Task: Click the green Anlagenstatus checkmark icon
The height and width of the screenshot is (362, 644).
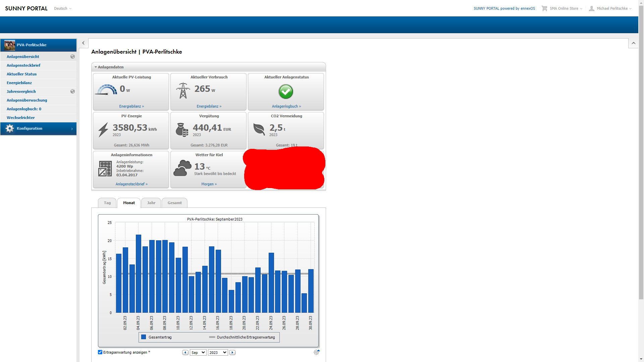Action: [286, 92]
